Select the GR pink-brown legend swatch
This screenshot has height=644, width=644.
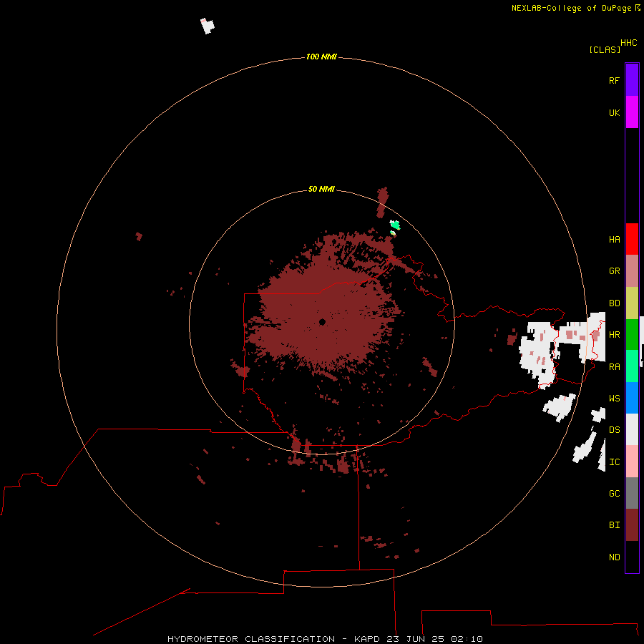click(632, 271)
